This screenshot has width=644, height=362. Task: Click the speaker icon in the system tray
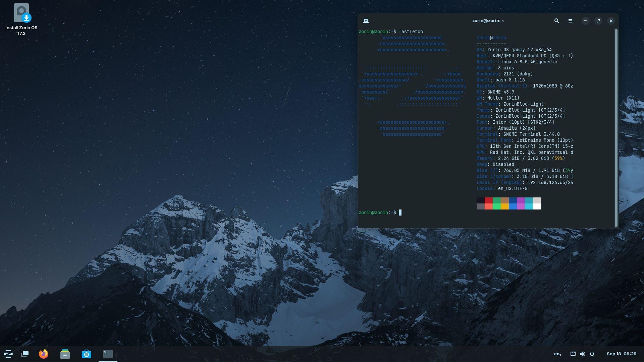(583, 354)
